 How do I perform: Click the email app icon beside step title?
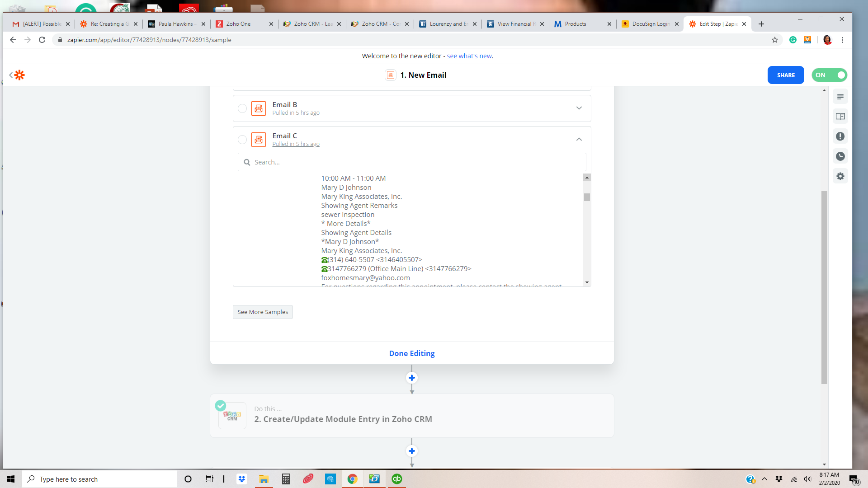pos(391,75)
